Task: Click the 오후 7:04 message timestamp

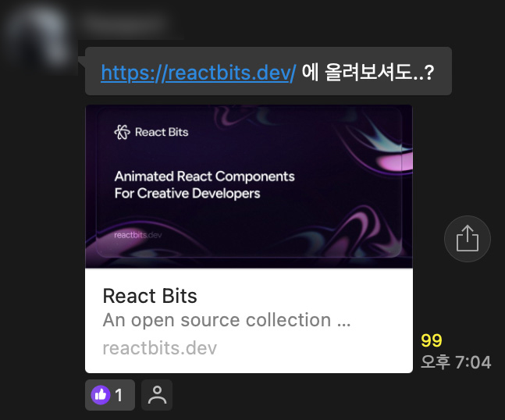Action: pos(456,362)
